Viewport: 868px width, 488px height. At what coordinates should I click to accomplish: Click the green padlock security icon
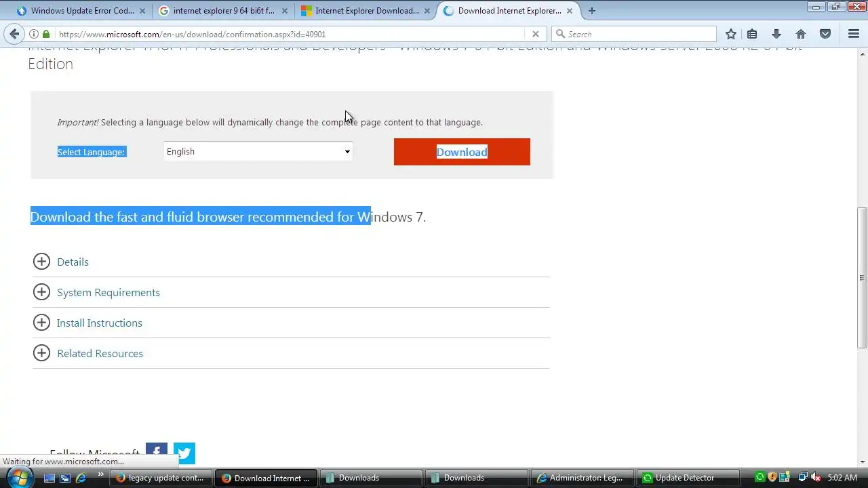[46, 34]
